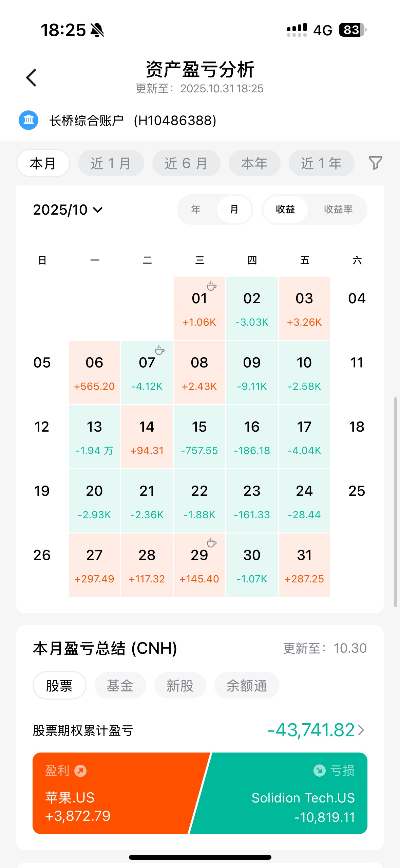The width and height of the screenshot is (400, 868).
Task: Select the 收益 (profit) toggle option
Action: tap(285, 209)
